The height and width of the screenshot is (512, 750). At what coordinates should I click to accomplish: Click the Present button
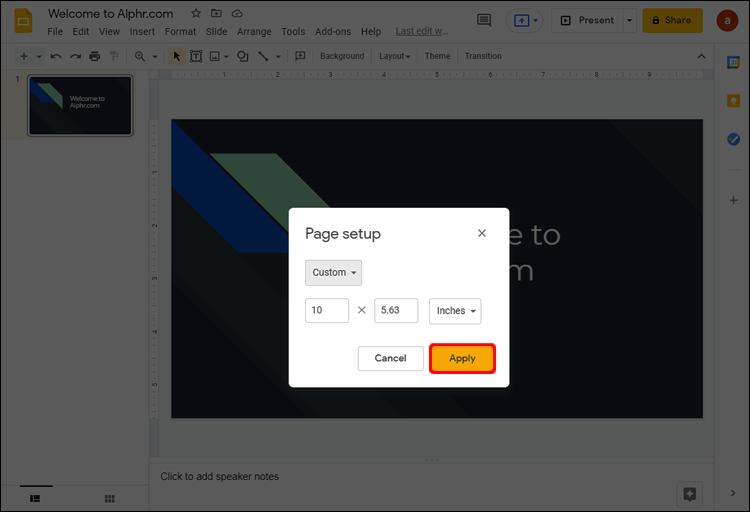pyautogui.click(x=587, y=21)
